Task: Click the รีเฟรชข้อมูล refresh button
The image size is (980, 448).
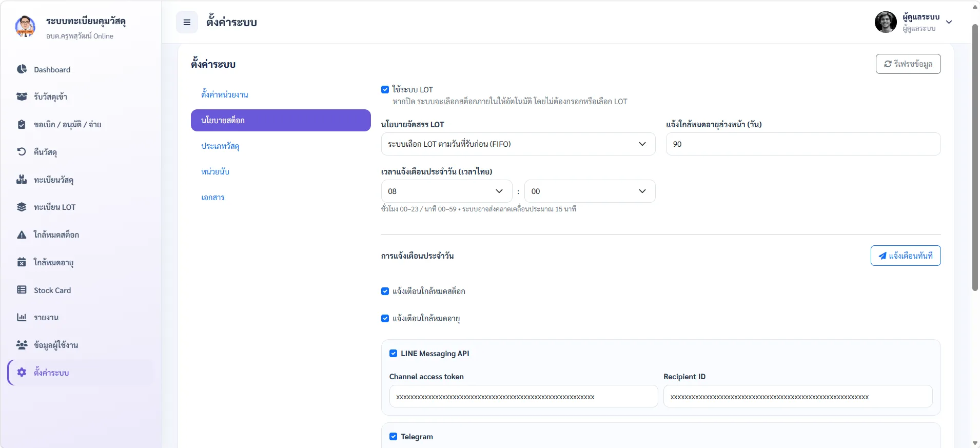Action: tap(908, 64)
